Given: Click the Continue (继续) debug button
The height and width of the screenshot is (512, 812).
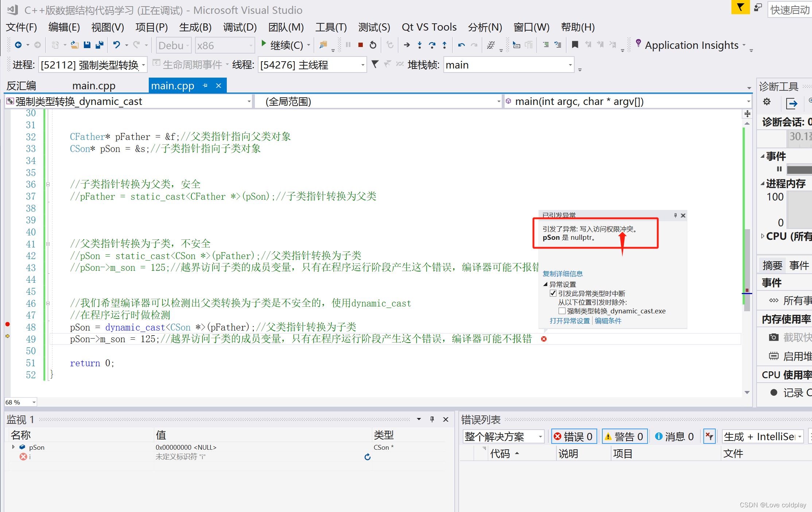Looking at the screenshot, I should pos(284,47).
